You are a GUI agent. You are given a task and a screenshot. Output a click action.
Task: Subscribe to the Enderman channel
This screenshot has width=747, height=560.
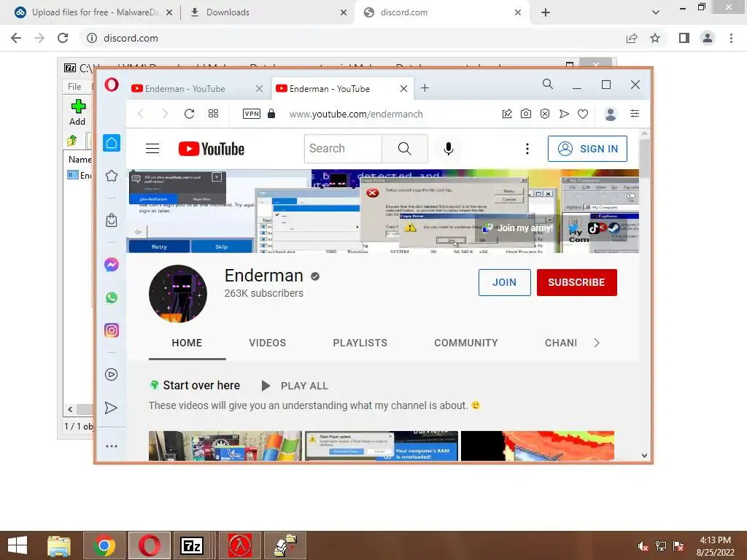(576, 282)
